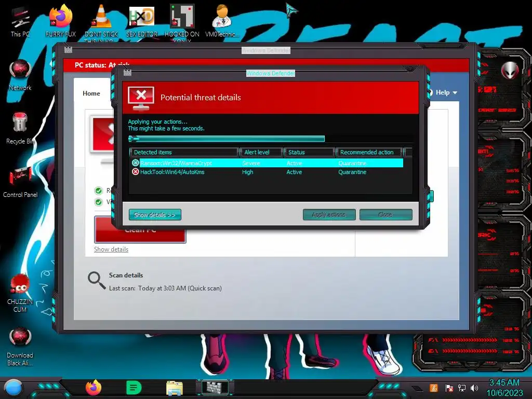Image resolution: width=532 pixels, height=399 pixels.
Task: Click the Alienware head gadget icon
Action: click(x=510, y=70)
